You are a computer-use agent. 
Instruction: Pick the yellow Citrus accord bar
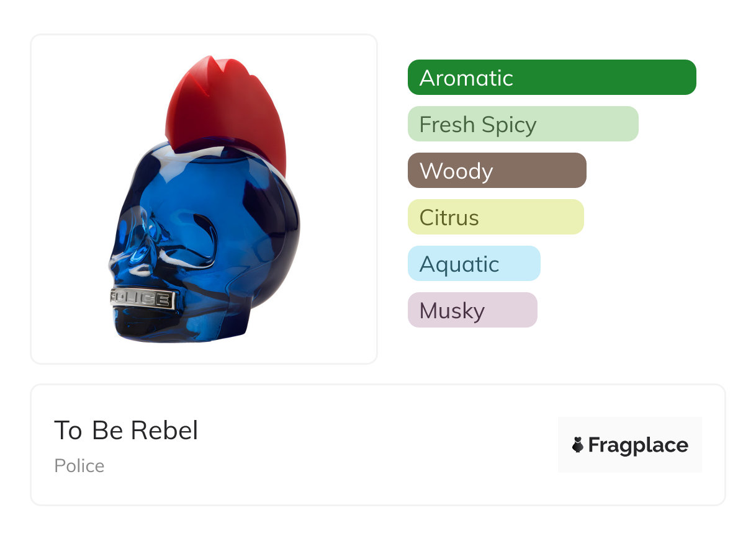pyautogui.click(x=495, y=217)
